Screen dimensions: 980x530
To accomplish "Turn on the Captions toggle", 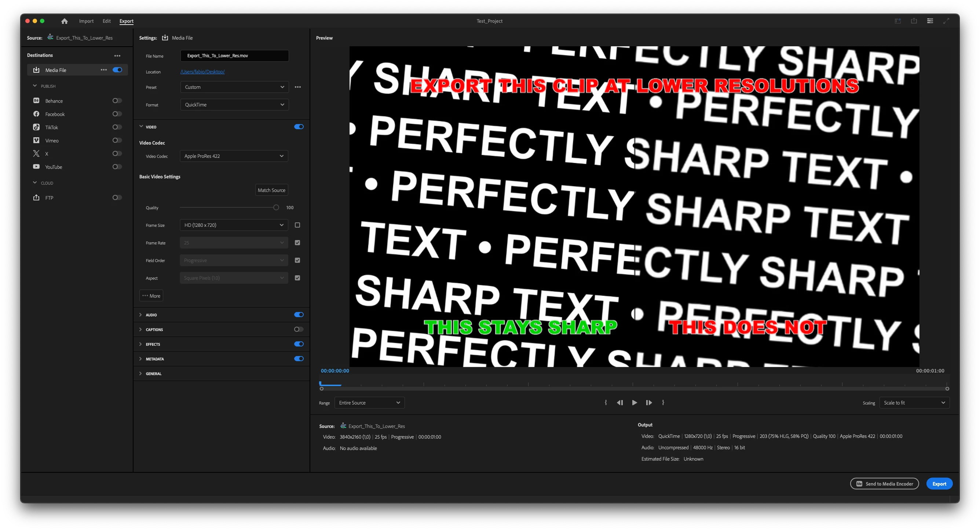I will [x=299, y=329].
